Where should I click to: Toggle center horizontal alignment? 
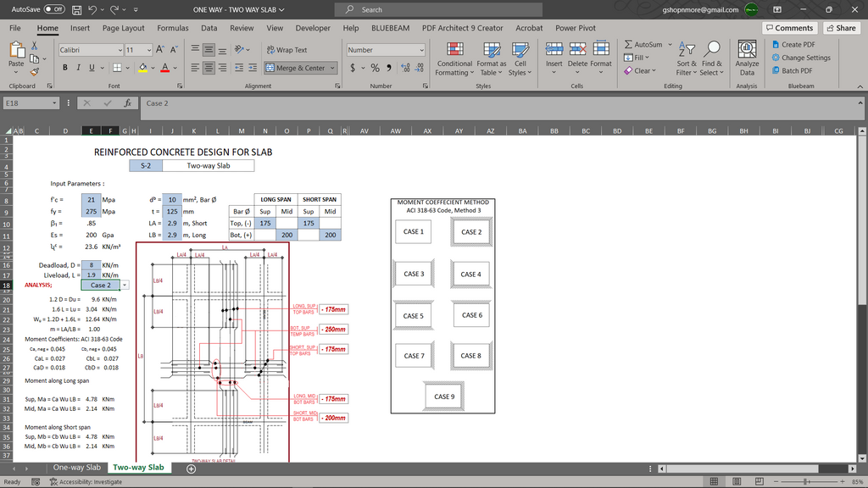tap(209, 68)
